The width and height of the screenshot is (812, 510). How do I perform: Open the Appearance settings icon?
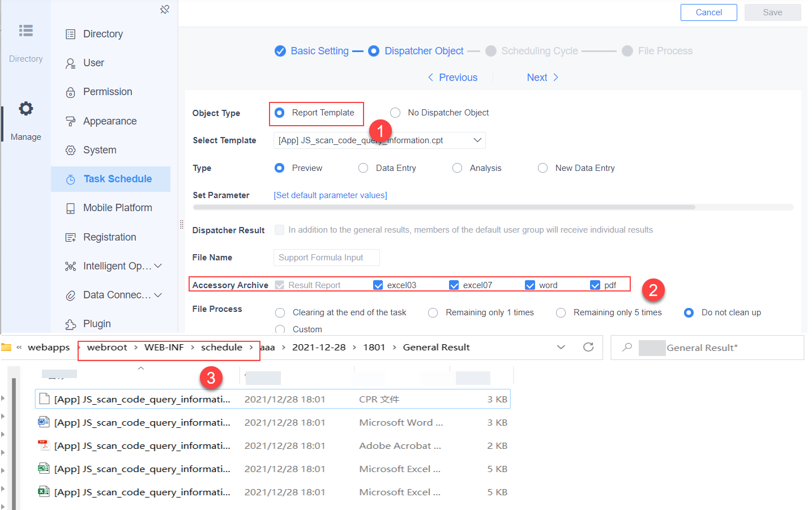tap(70, 121)
